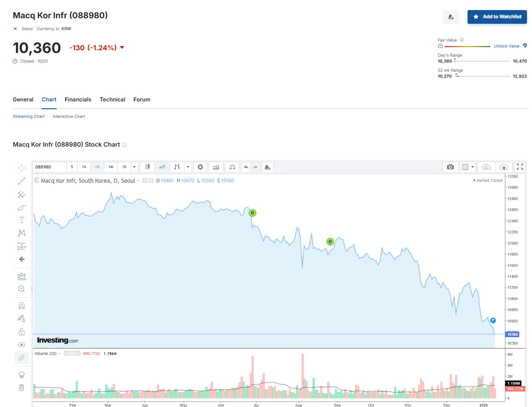Viewport: 532px width, 407px height.
Task: Toggle stay-in-drawing-mode pencil lock
Action: tap(21, 318)
